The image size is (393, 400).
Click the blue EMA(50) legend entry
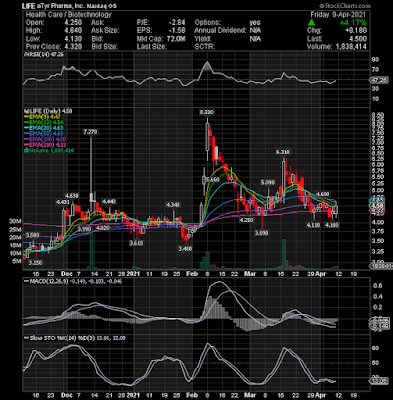point(43,133)
